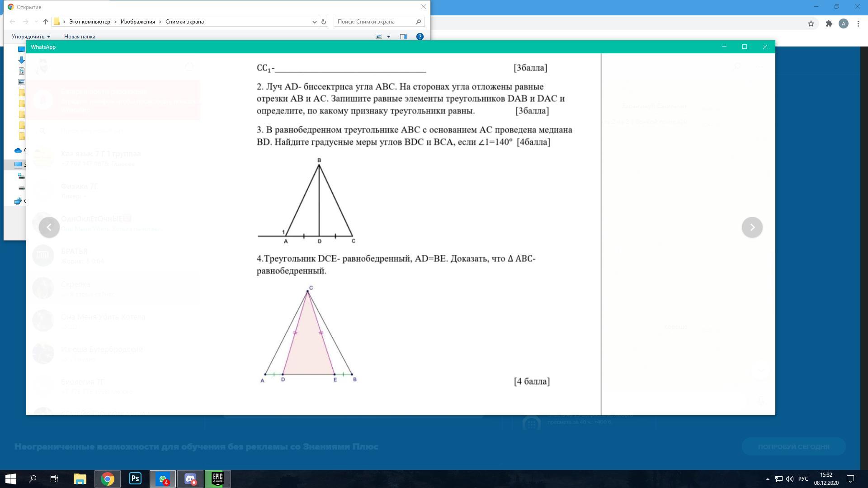Click the ПОПРОБУЙ СЕГОДНЯ button
The height and width of the screenshot is (488, 868).
[793, 446]
